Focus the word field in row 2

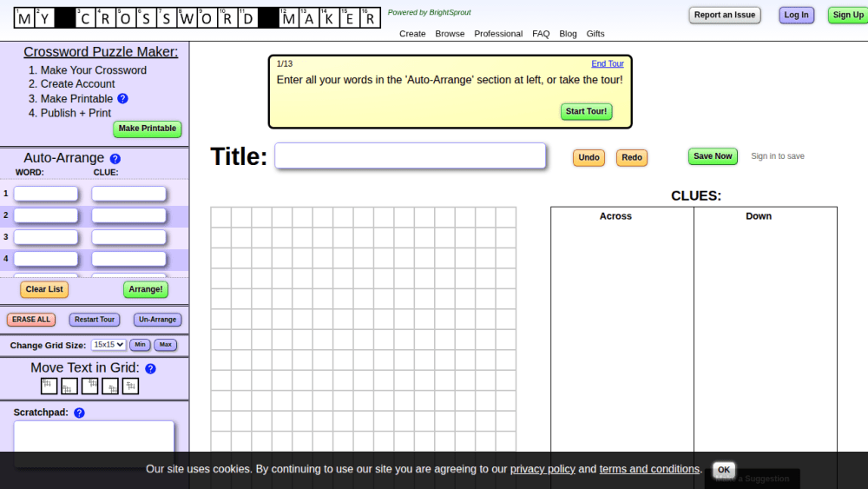click(x=46, y=215)
